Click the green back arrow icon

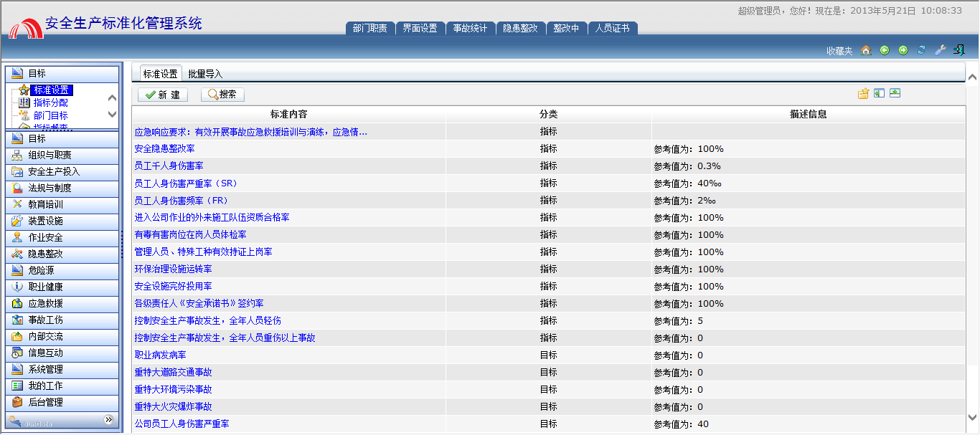(885, 50)
